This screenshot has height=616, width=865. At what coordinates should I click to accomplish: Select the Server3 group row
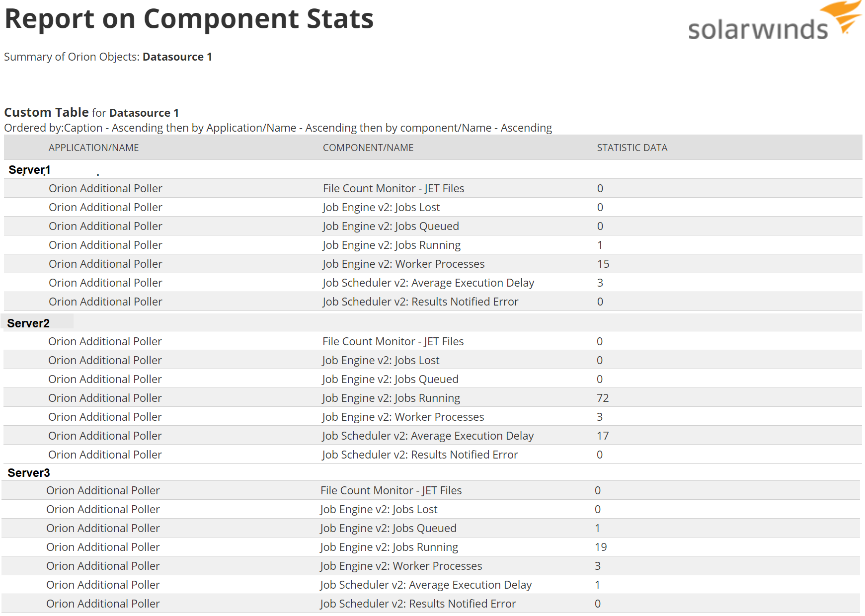pyautogui.click(x=29, y=473)
